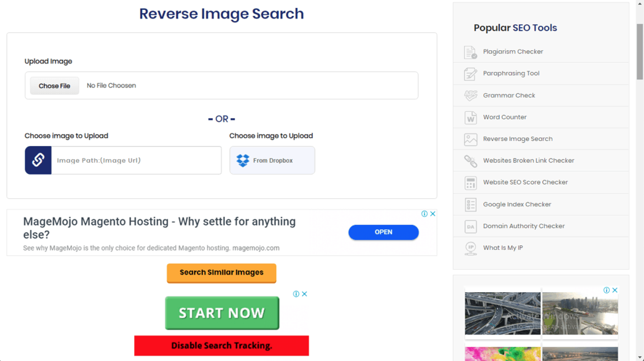644x361 pixels.
Task: Open Websites Broken Link Checker via chain icon
Action: [470, 161]
